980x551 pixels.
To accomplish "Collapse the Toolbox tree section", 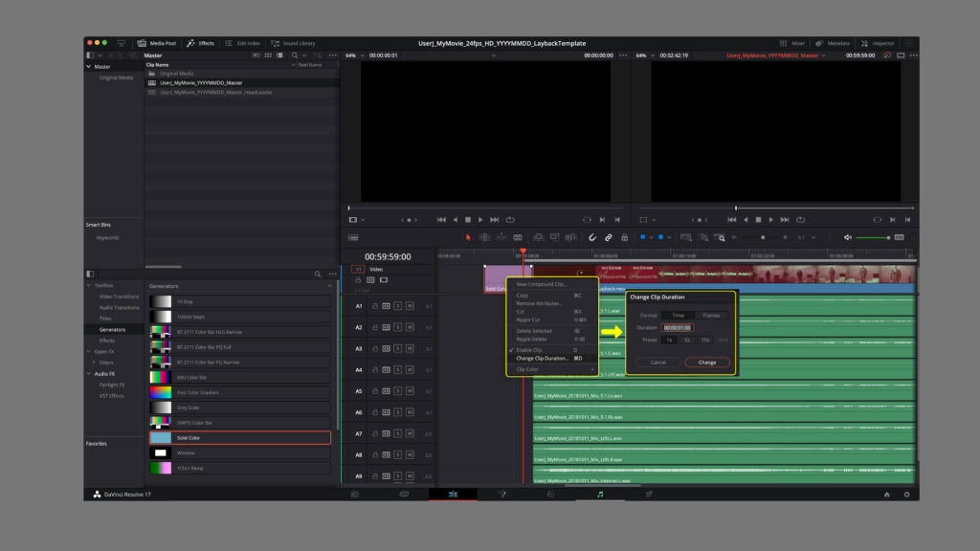I will coord(89,285).
